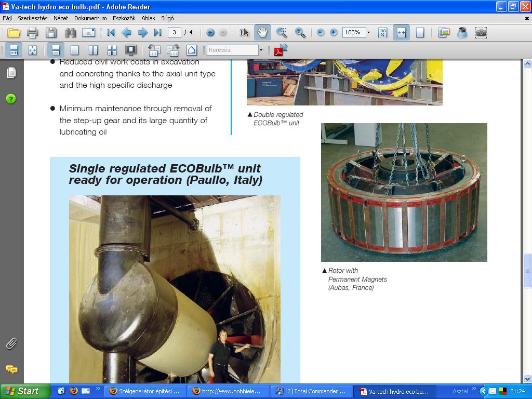Go to the next page
The height and width of the screenshot is (399, 532).
point(142,33)
